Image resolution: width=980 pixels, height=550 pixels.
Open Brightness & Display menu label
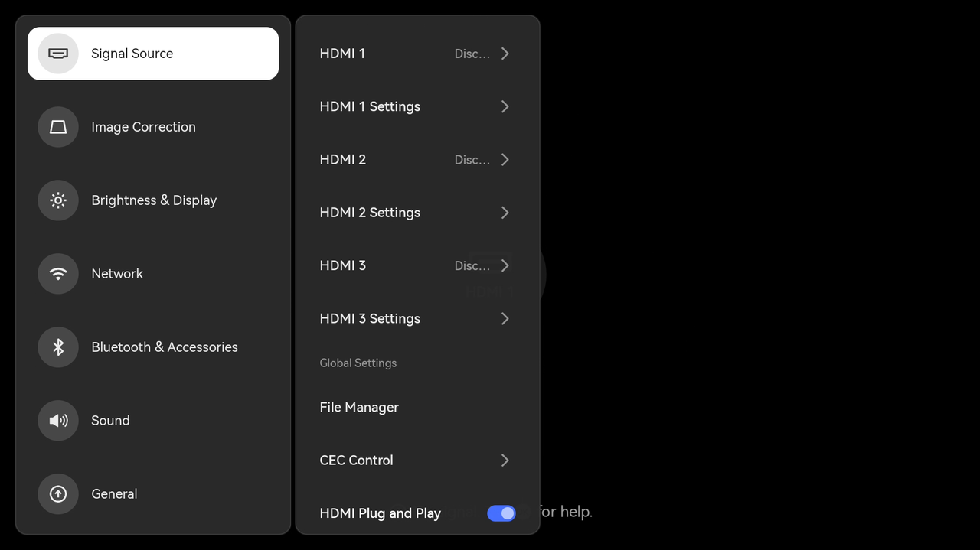(154, 200)
